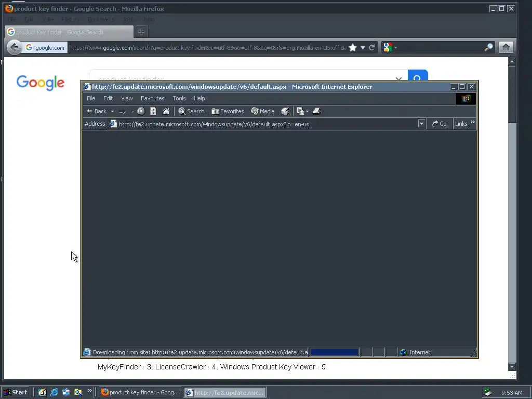
Task: Click the magnifier in the Firefox search box
Action: pos(488,47)
